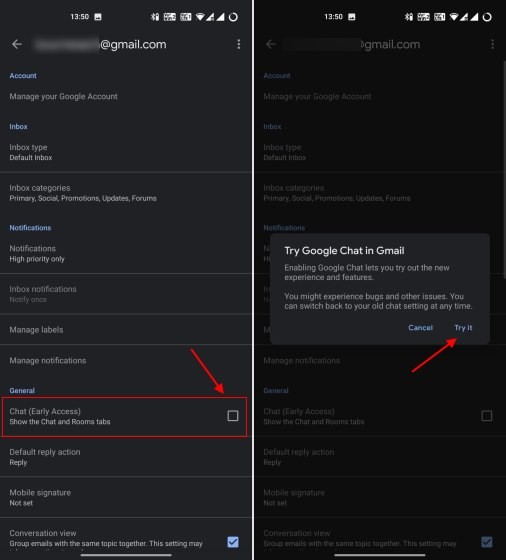Tap Bluetooth icon in left status bar

coord(155,17)
